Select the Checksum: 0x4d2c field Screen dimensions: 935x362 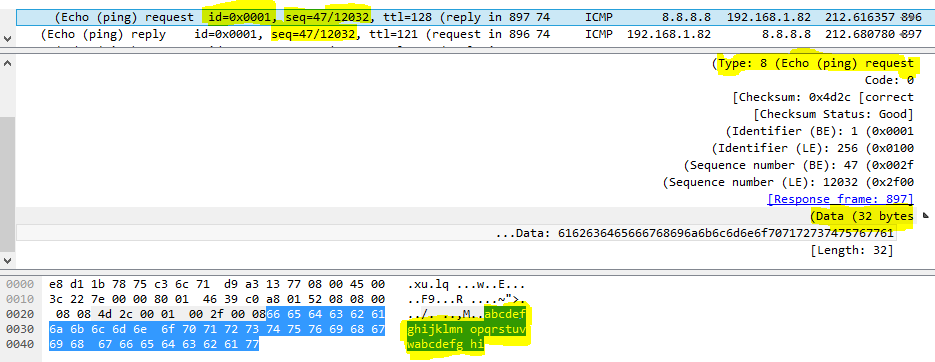(823, 97)
